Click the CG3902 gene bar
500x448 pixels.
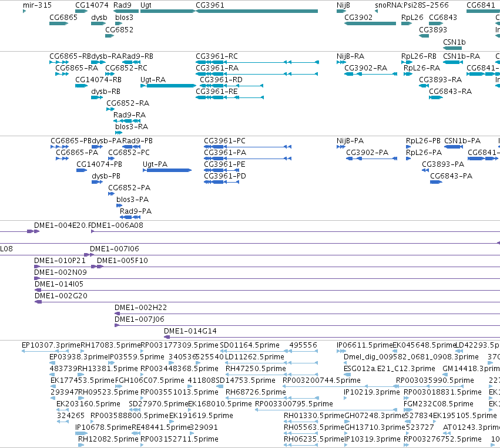click(x=370, y=23)
